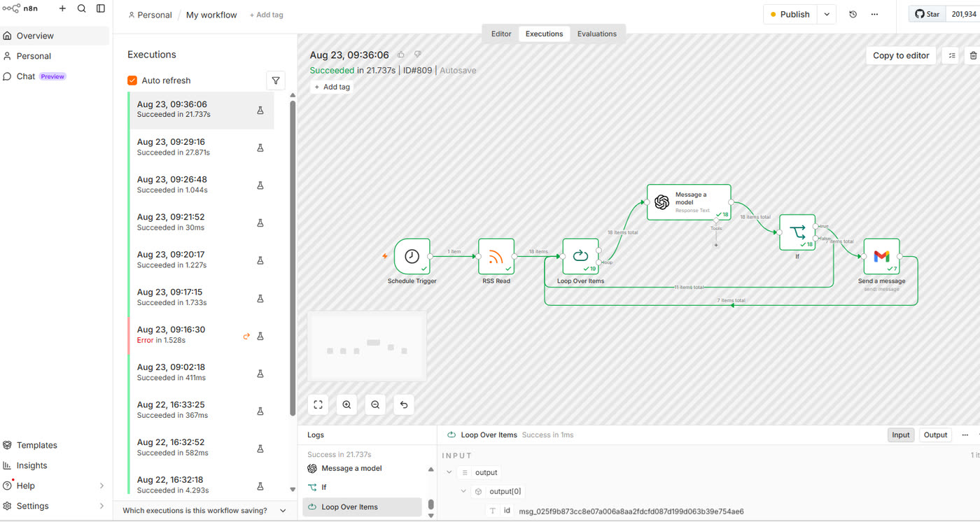The image size is (980, 522).
Task: Select 'Message a model' in the Logs list
Action: tap(363, 468)
